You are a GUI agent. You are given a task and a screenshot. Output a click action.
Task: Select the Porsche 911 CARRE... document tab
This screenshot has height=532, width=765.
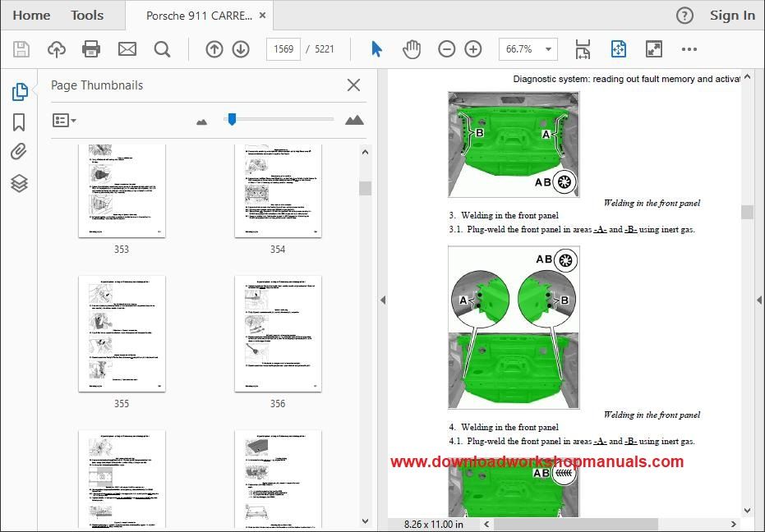199,16
